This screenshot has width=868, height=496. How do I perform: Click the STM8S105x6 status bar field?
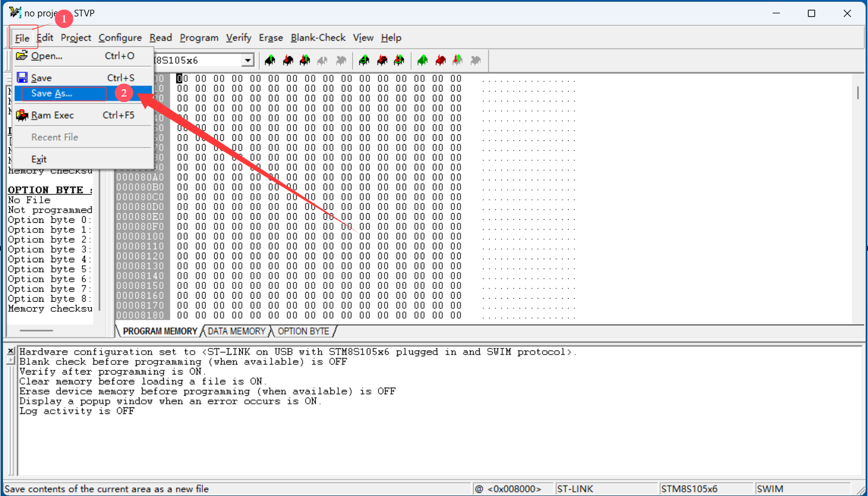coord(707,489)
